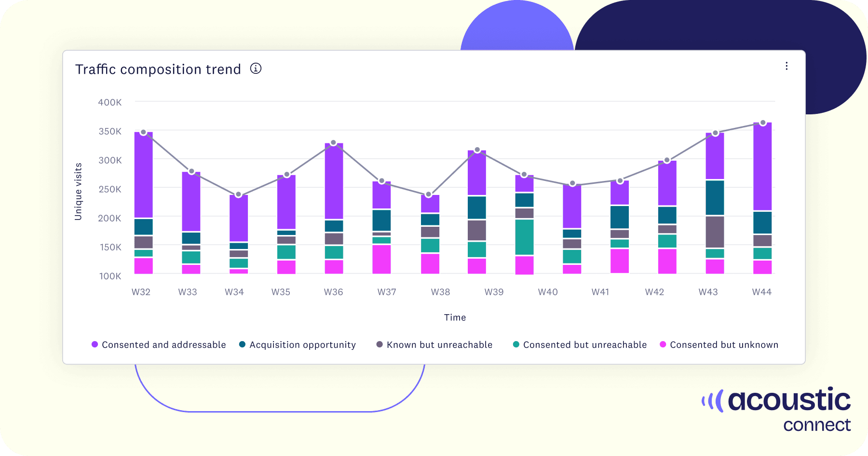Click the Acoustic Connect logo

pyautogui.click(x=776, y=409)
